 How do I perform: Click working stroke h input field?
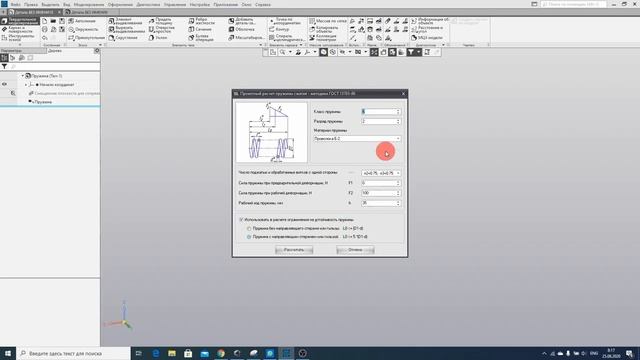(378, 203)
